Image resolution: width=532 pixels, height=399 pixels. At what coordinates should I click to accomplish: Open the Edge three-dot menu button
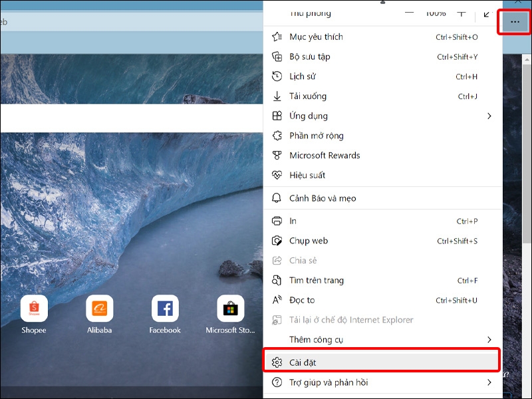pyautogui.click(x=515, y=22)
